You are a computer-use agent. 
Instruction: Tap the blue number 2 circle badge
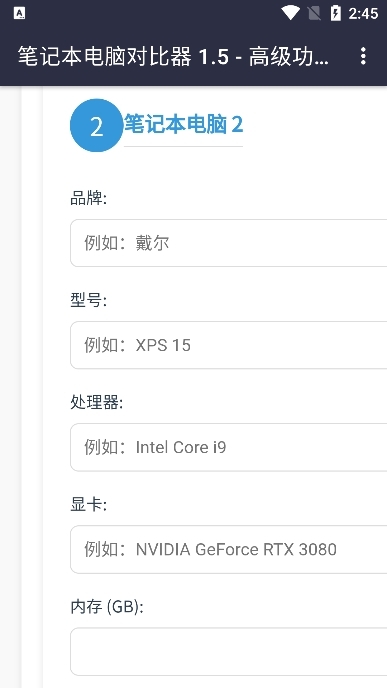[97, 125]
